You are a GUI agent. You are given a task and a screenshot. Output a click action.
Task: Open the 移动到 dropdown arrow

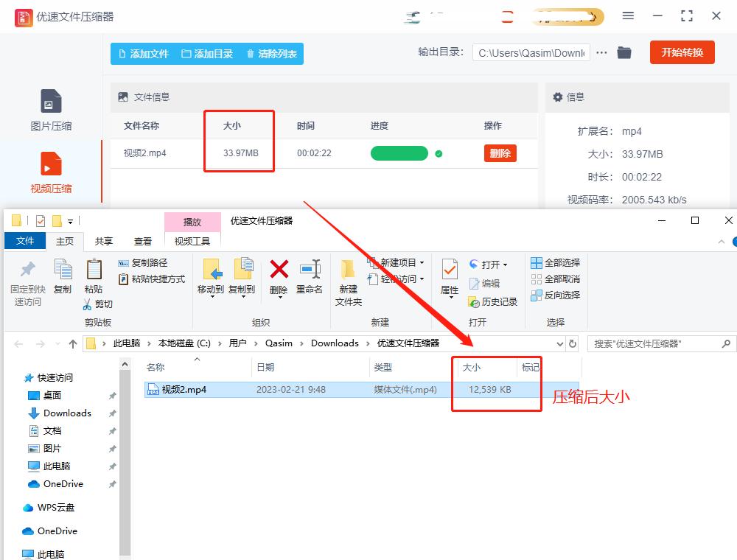210,297
